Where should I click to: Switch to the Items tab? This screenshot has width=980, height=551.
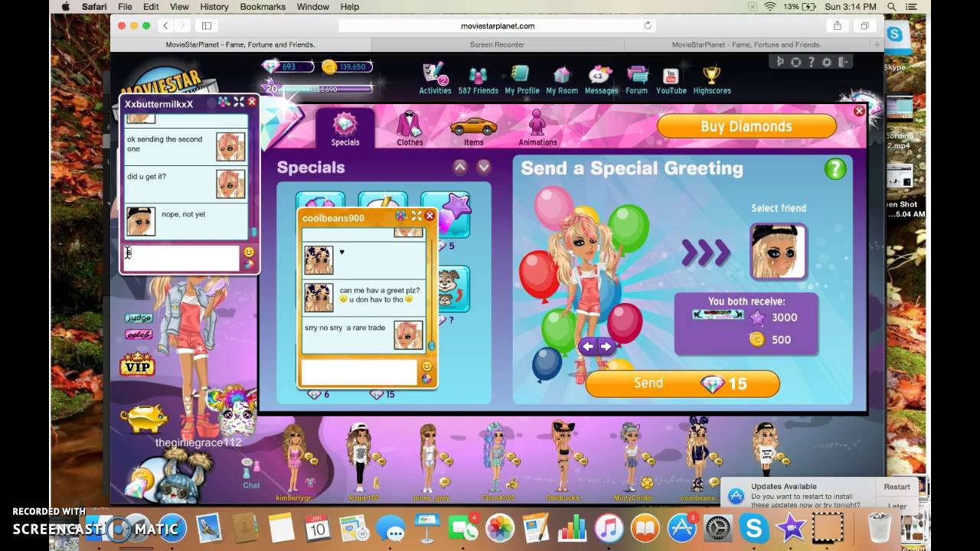(473, 130)
